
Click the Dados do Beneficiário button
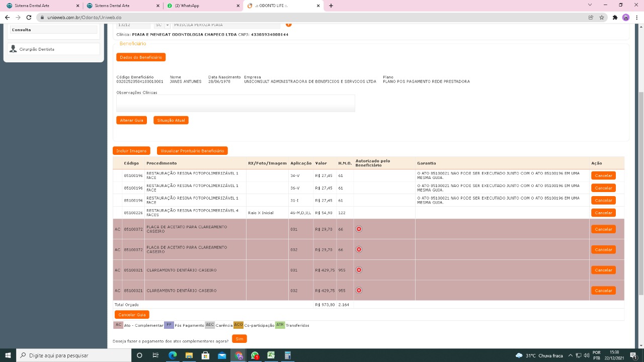coord(141,57)
